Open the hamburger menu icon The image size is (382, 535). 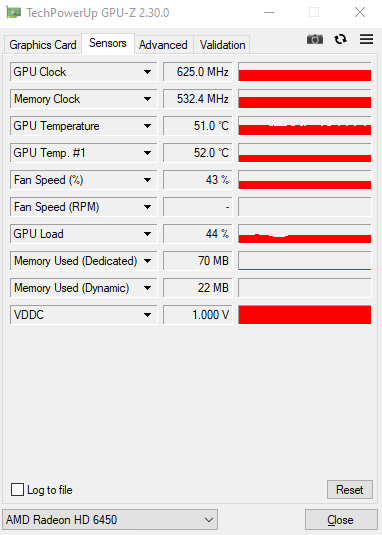pyautogui.click(x=366, y=39)
